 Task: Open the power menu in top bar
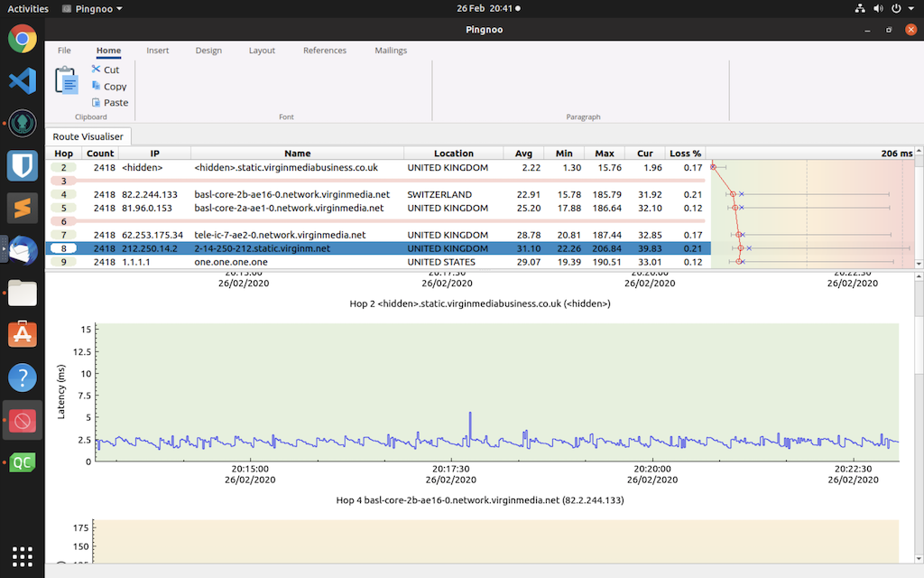(x=896, y=8)
